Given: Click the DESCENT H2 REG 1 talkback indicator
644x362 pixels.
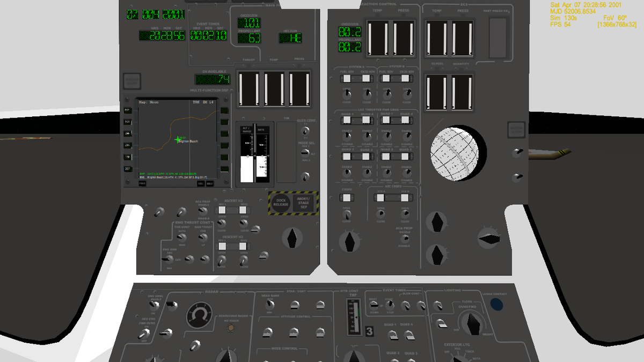Looking at the screenshot, I should tap(222, 246).
